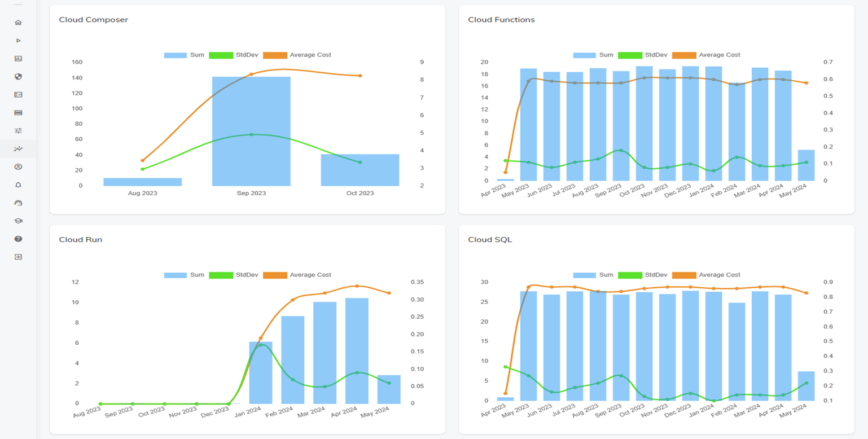Click Apr 2023 StdDev point in Cloud SQL

pos(506,367)
